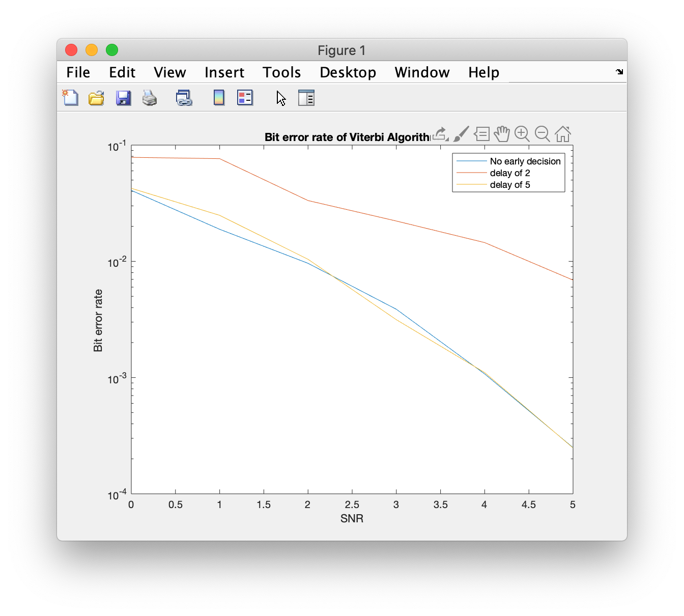The height and width of the screenshot is (616, 684).
Task: Open the Help menu
Action: click(x=484, y=72)
